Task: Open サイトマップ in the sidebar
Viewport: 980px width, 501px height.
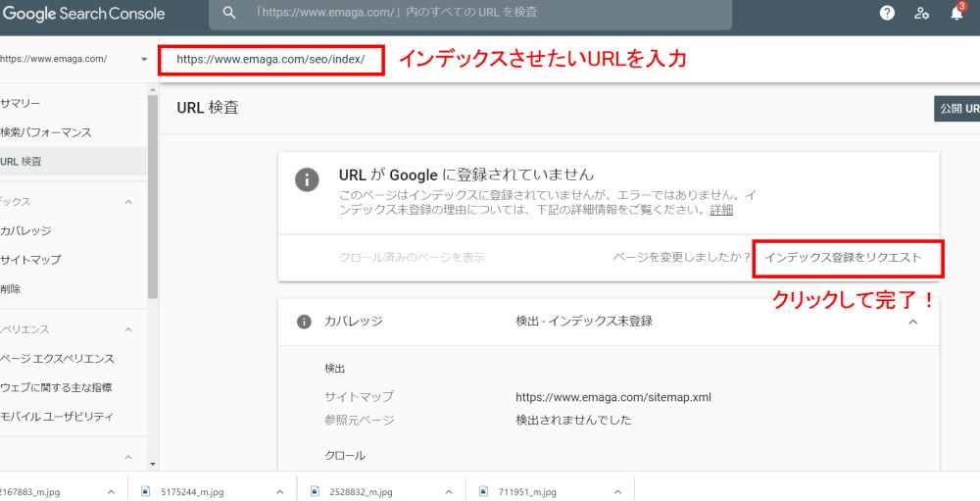Action: tap(31, 260)
